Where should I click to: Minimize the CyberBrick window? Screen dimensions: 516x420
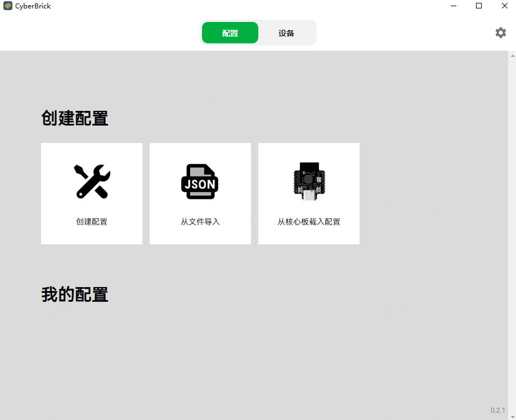point(454,6)
